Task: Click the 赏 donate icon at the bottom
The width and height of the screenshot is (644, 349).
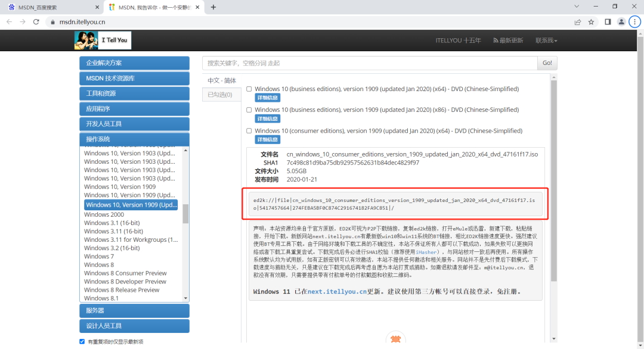Action: click(x=395, y=338)
